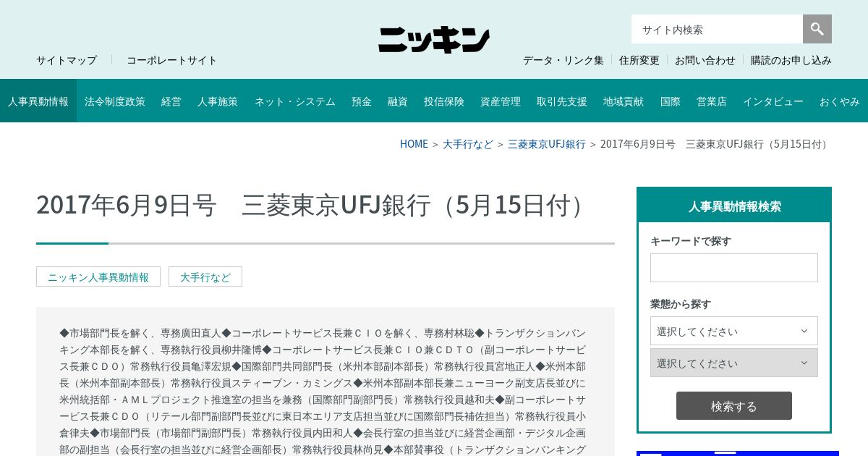Expand the second grey 選択してください dropdown

tap(734, 363)
